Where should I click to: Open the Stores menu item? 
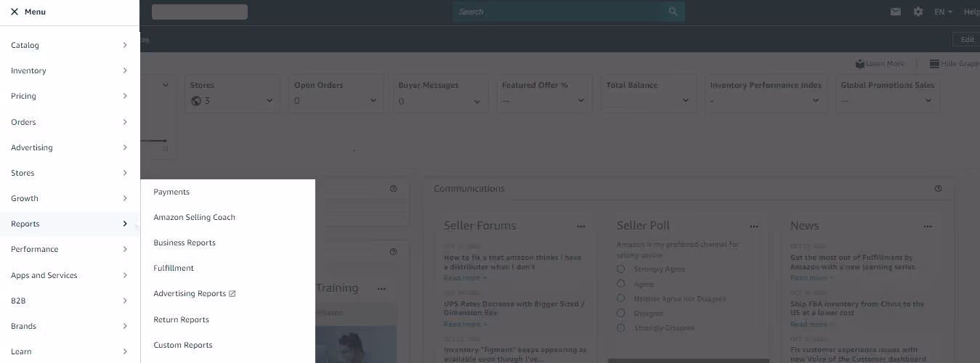(x=70, y=173)
